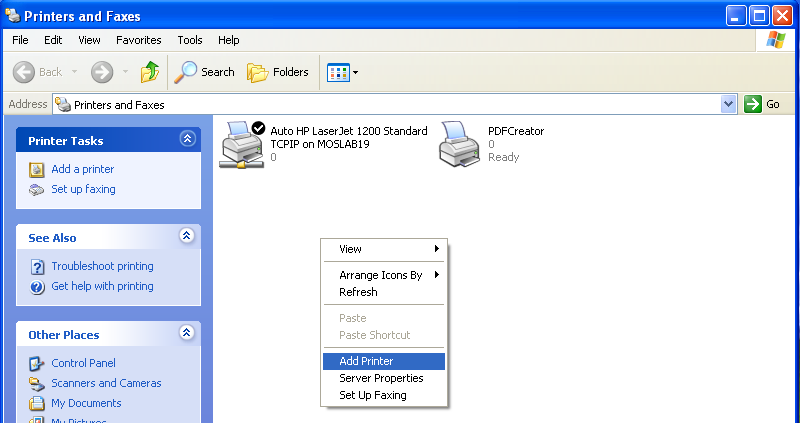Open the Help menu
Viewport: 800px width, 423px height.
pyautogui.click(x=229, y=40)
